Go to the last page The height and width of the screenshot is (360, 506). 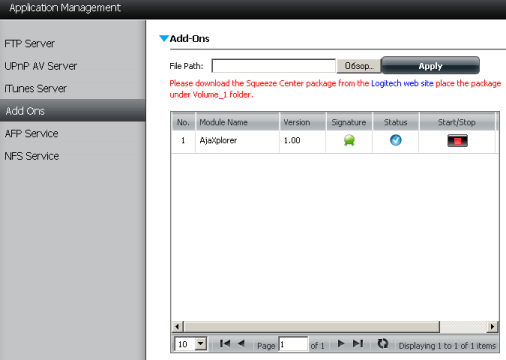358,343
